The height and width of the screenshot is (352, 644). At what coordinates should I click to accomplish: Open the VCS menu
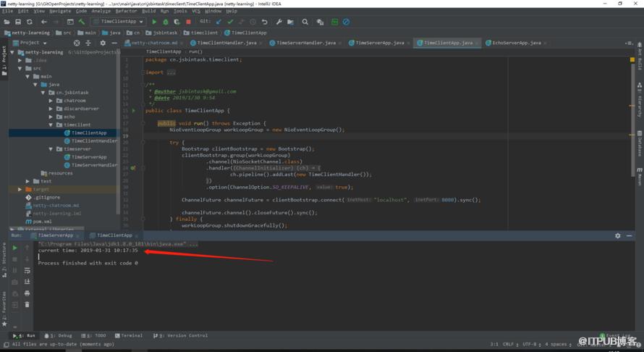(x=196, y=11)
